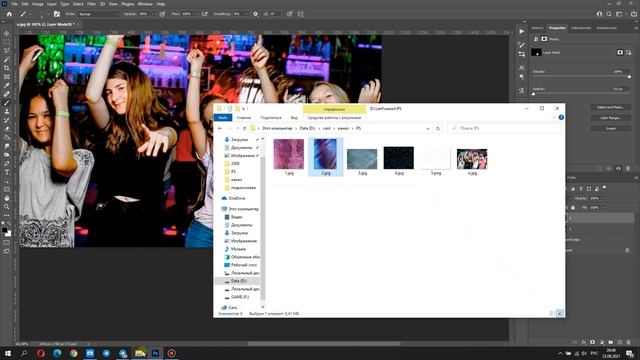This screenshot has height=360, width=640.
Task: Click Invert button in Properties panel
Action: pyautogui.click(x=610, y=128)
